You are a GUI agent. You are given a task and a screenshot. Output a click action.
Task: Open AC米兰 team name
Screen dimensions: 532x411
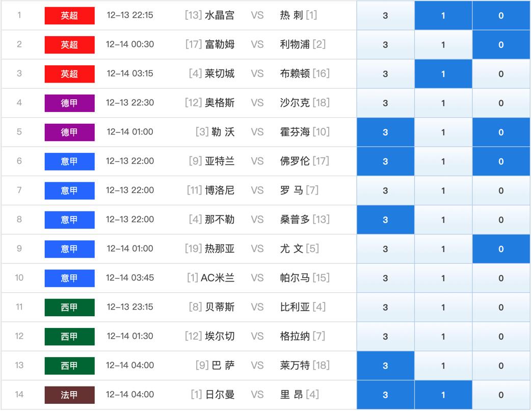click(x=218, y=278)
